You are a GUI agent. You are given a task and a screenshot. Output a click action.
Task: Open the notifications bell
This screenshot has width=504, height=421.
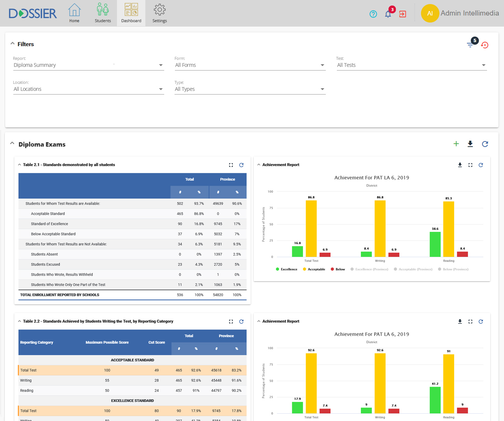[x=388, y=14]
